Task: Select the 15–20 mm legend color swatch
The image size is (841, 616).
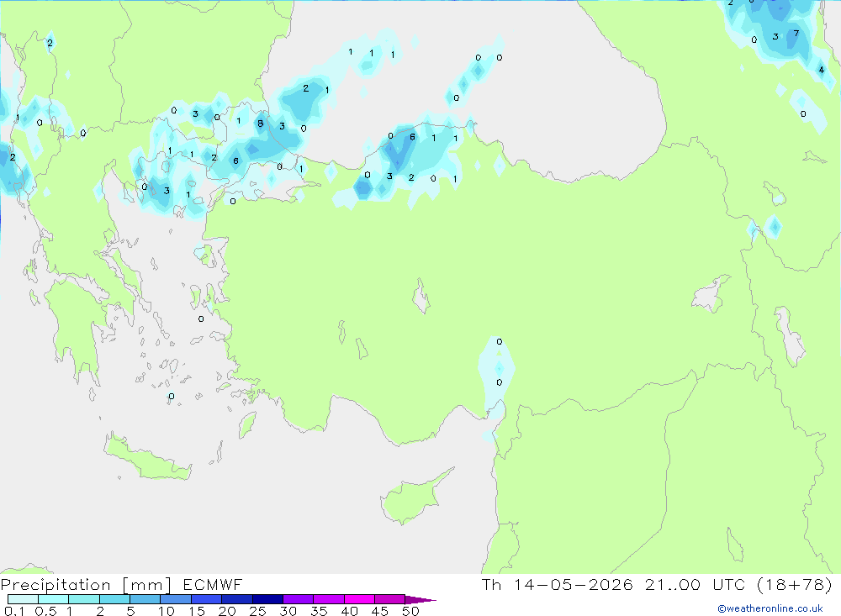Action: [x=206, y=599]
